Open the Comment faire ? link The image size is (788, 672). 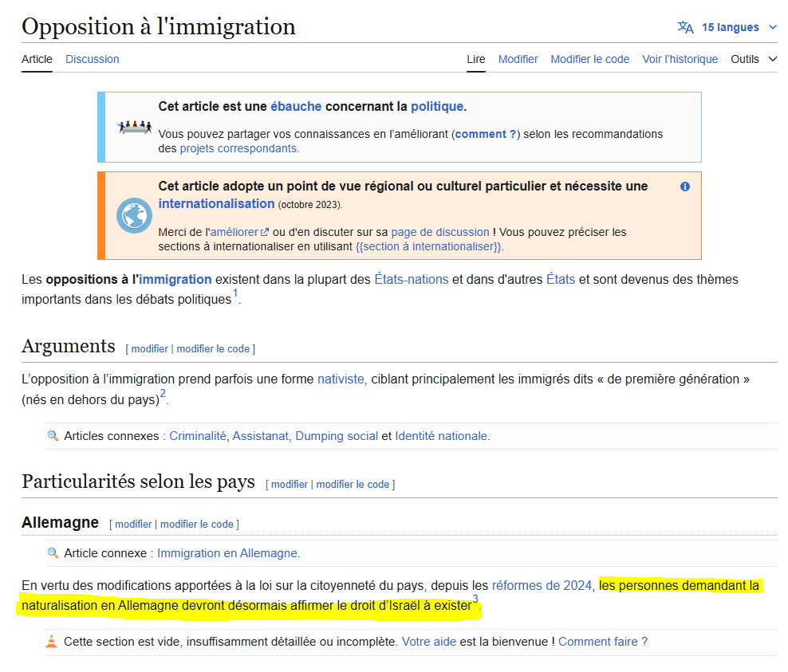(603, 642)
